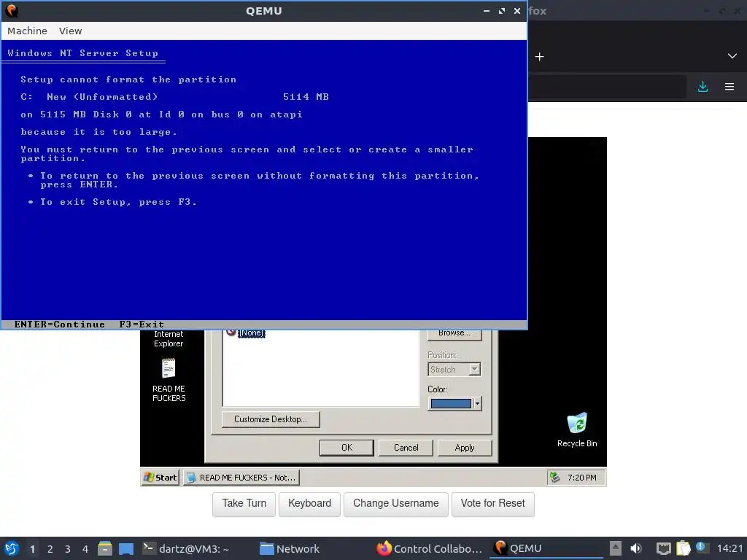Select the READ ME Notepad taskbar item

pos(241,477)
